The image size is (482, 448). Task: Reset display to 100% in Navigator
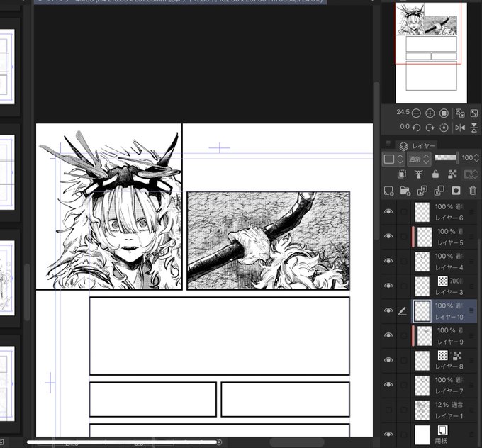pyautogui.click(x=444, y=113)
